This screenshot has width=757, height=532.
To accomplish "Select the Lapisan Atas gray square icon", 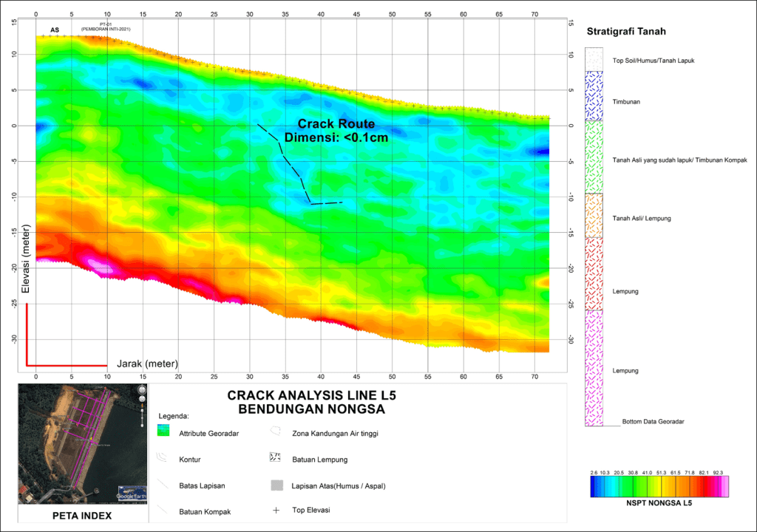I will pyautogui.click(x=276, y=485).
